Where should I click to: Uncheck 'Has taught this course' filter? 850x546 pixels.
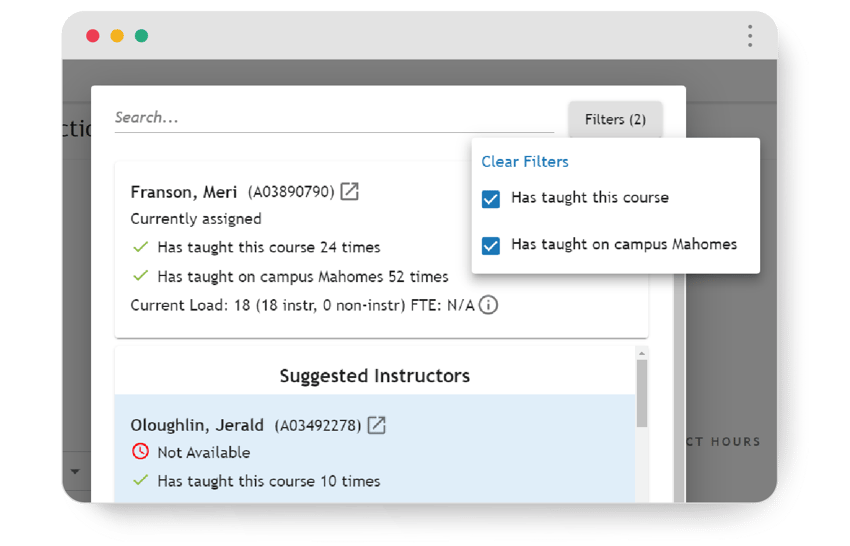[491, 199]
